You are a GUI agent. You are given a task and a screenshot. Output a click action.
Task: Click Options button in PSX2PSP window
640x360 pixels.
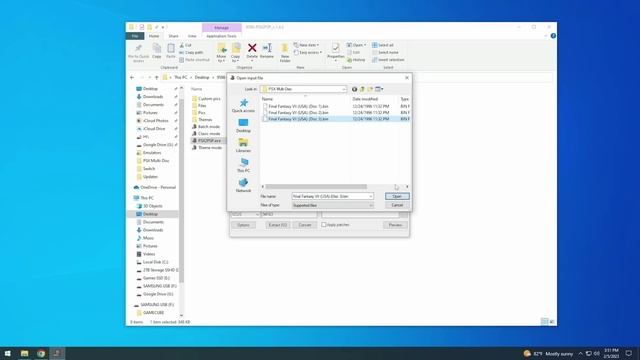pos(243,225)
